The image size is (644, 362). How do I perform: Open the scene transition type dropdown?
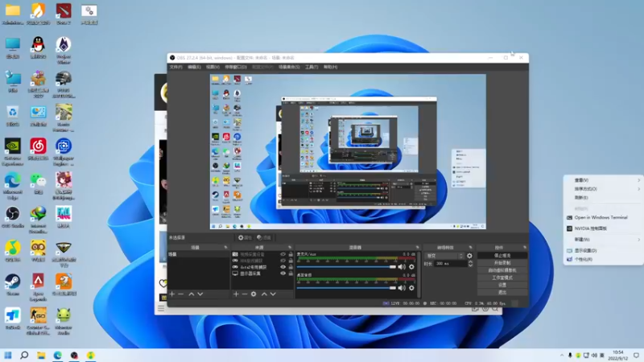tap(444, 256)
